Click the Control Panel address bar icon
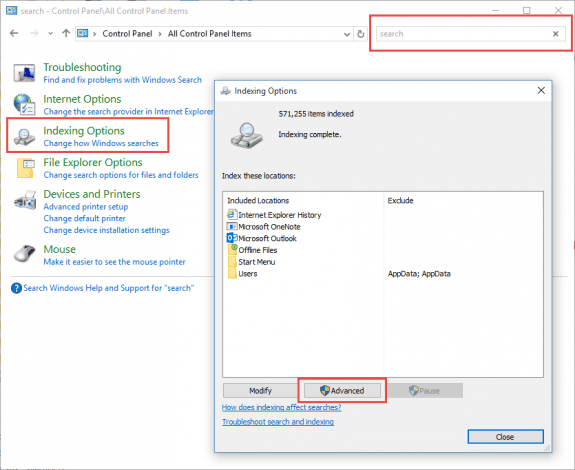This screenshot has width=575, height=470. click(83, 33)
